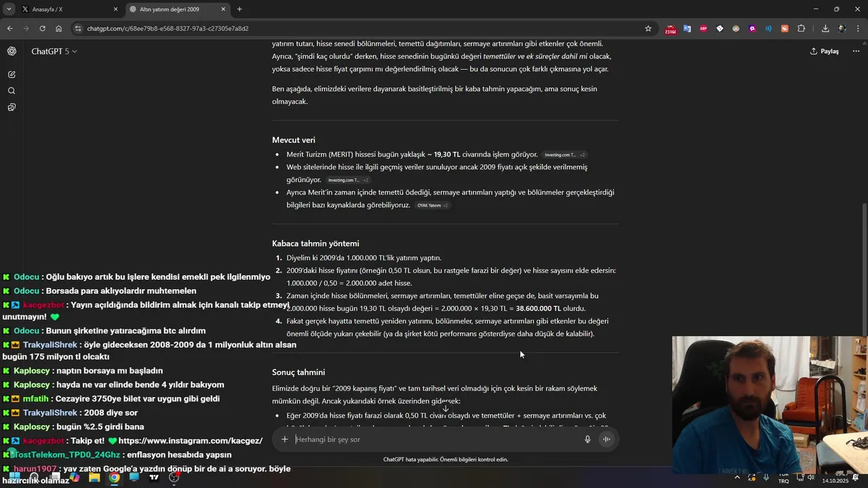Click the 'Kabaca tahmin yöntemi' heading

point(315,243)
